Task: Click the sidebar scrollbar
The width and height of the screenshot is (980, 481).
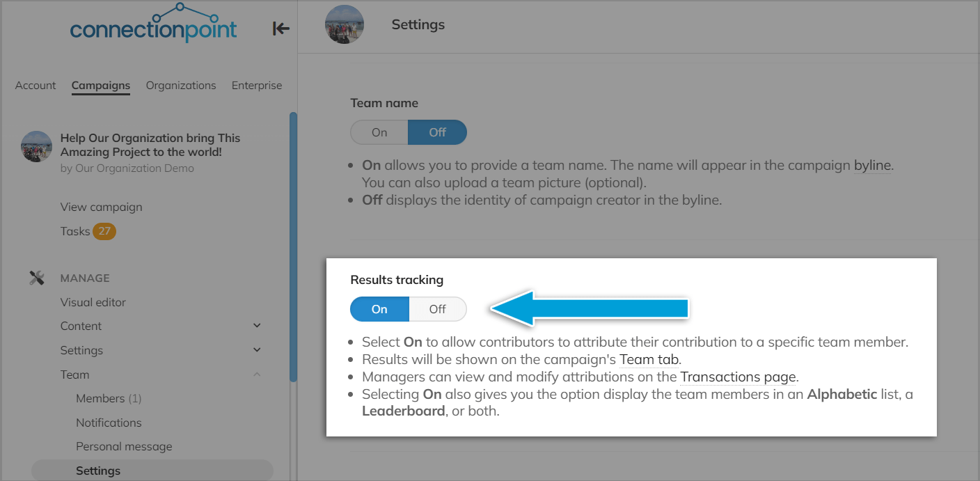Action: [294, 247]
